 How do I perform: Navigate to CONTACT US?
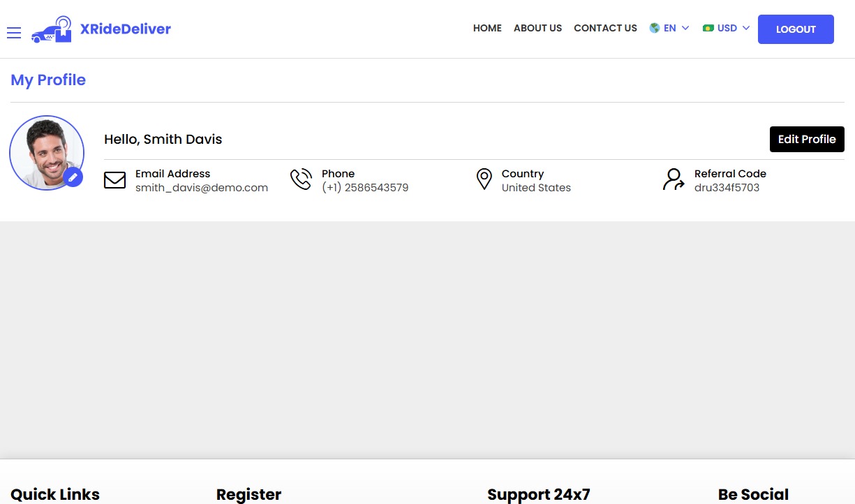605,29
